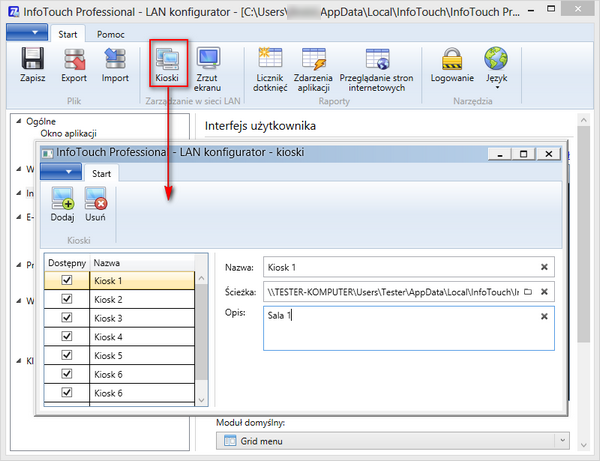Open the main window blue application menu
This screenshot has width=600, height=461.
(27, 32)
